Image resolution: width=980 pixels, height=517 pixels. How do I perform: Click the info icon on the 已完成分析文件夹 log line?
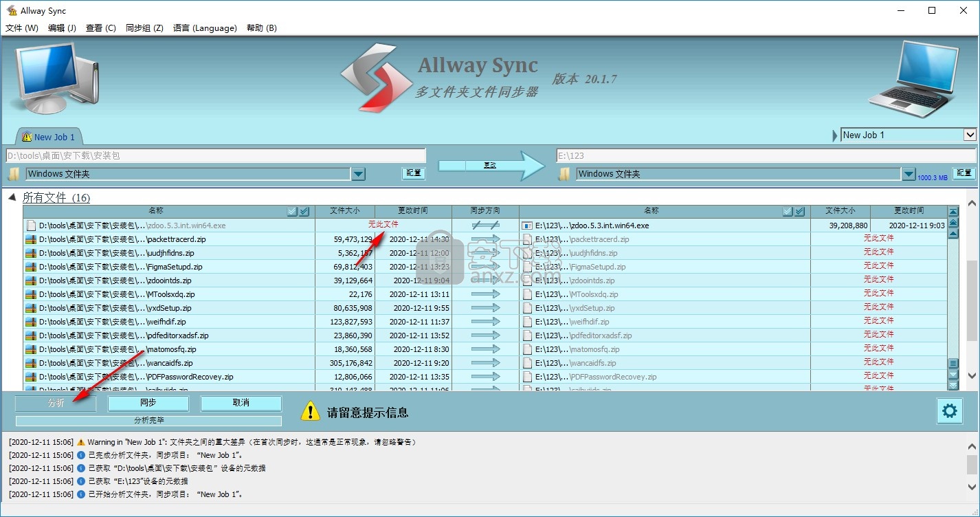tap(81, 455)
